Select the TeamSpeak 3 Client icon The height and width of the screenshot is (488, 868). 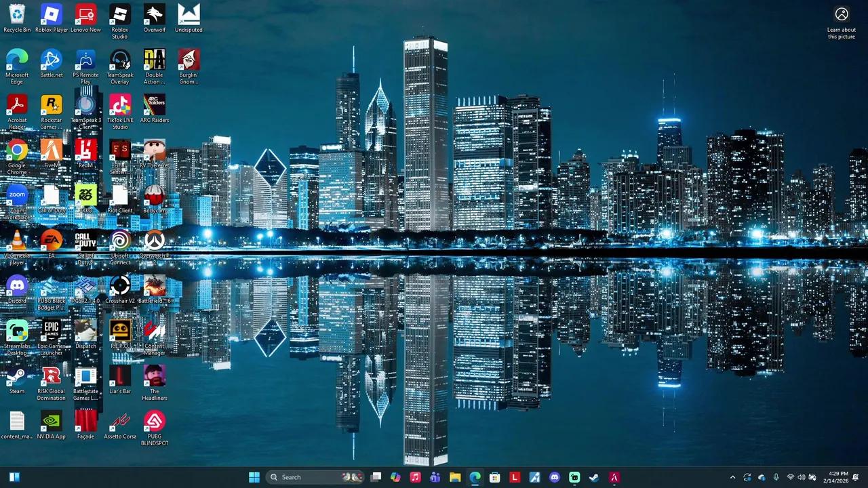point(85,113)
